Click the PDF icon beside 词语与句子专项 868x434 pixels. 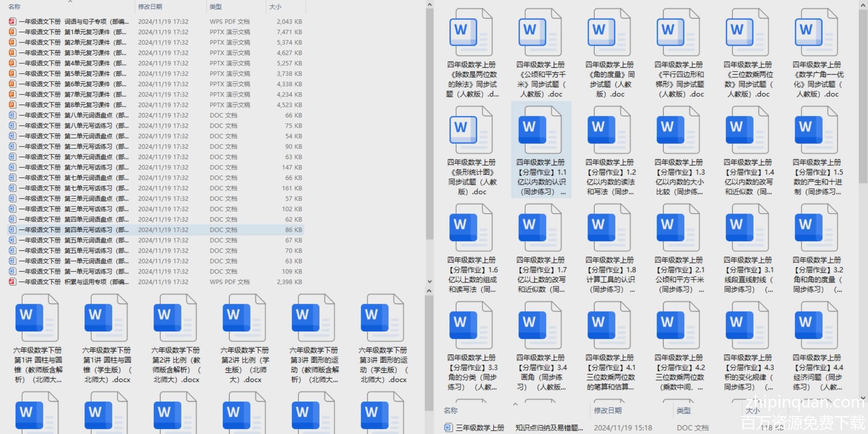coord(12,21)
